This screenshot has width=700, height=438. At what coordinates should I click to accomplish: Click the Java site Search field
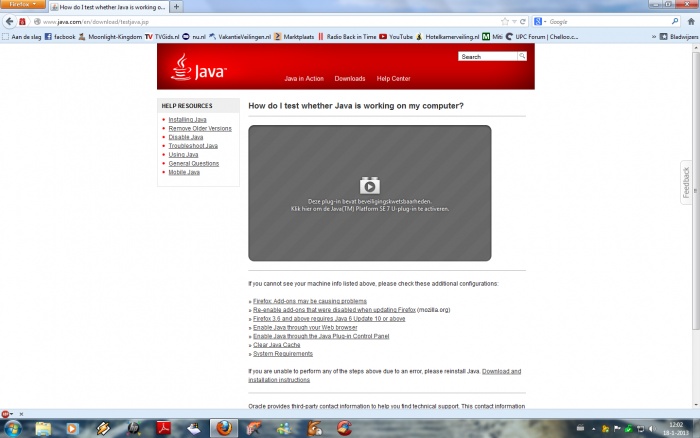click(488, 56)
